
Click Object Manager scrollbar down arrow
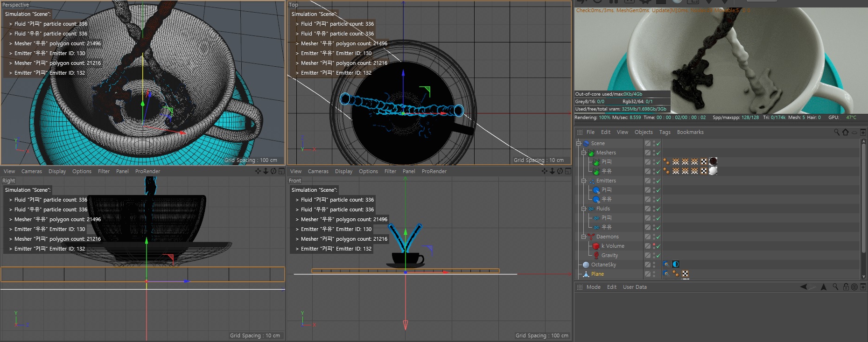tap(863, 277)
